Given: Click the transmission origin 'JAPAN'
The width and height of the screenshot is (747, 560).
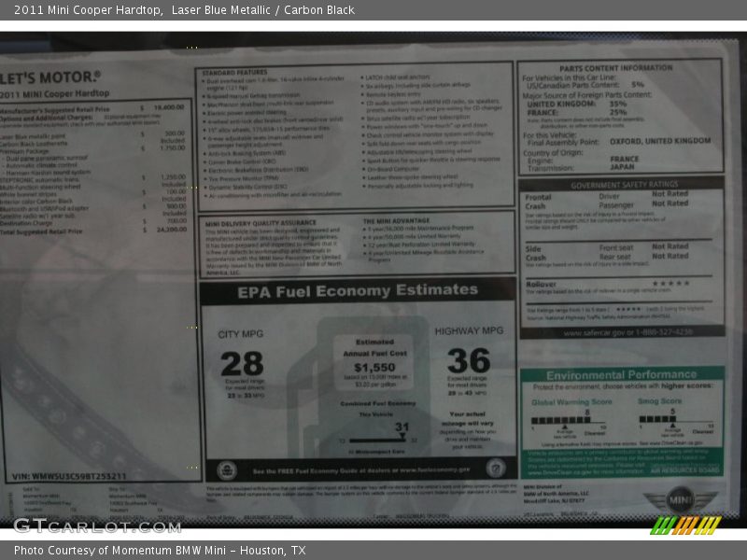Looking at the screenshot, I should pos(622,167).
